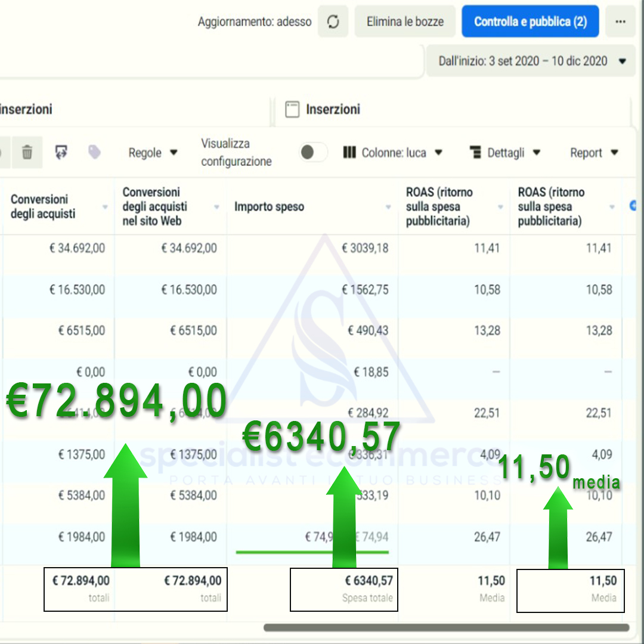Viewport: 644px width, 644px height.
Task: Select the left inserzioni tab
Action: click(27, 110)
